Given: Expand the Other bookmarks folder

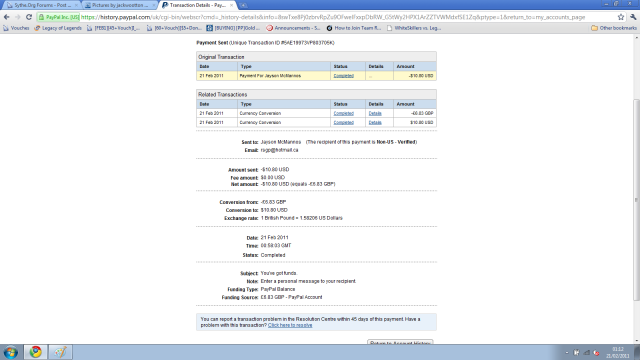Looking at the screenshot, I should [613, 28].
